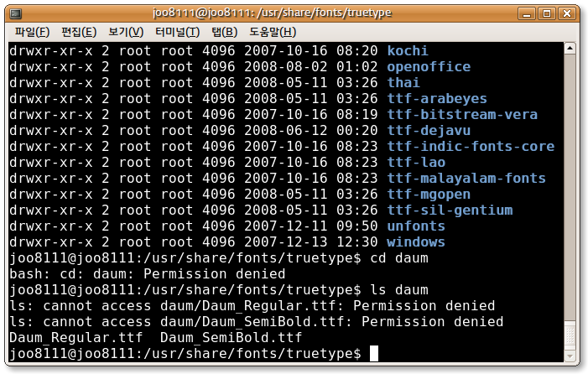The width and height of the screenshot is (588, 374).
Task: Click the 2008-06-12 date of ttf-dejavu row
Action: [286, 131]
